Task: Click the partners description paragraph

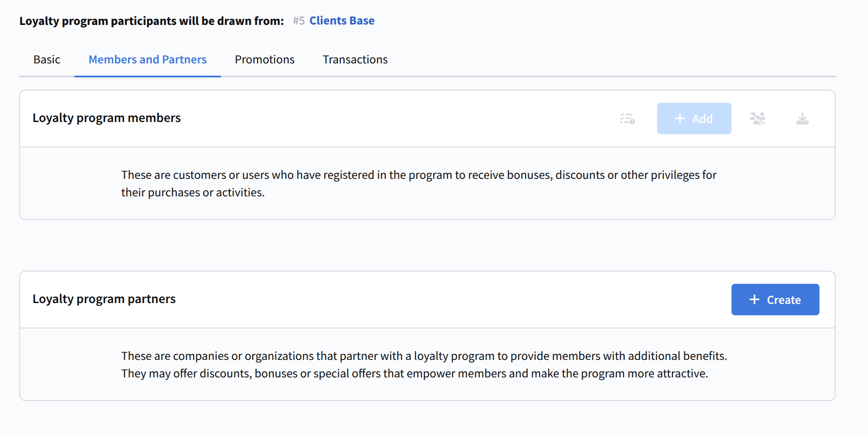Action: [423, 365]
